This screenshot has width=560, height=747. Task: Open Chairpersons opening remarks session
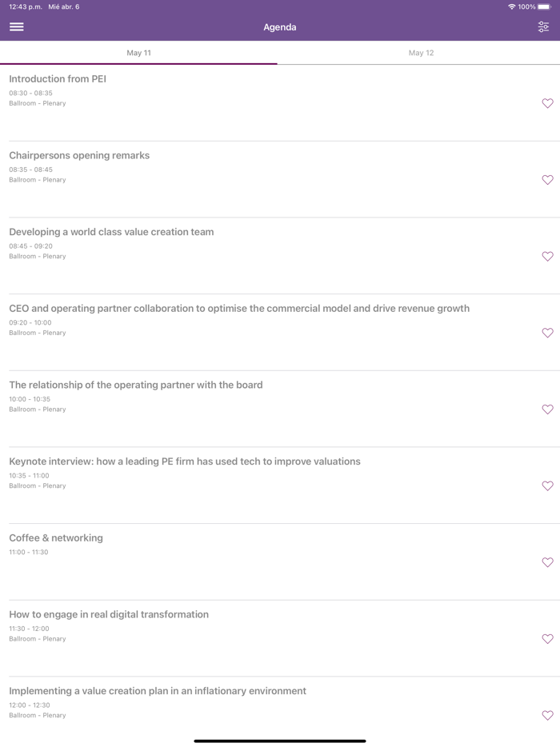tap(79, 155)
